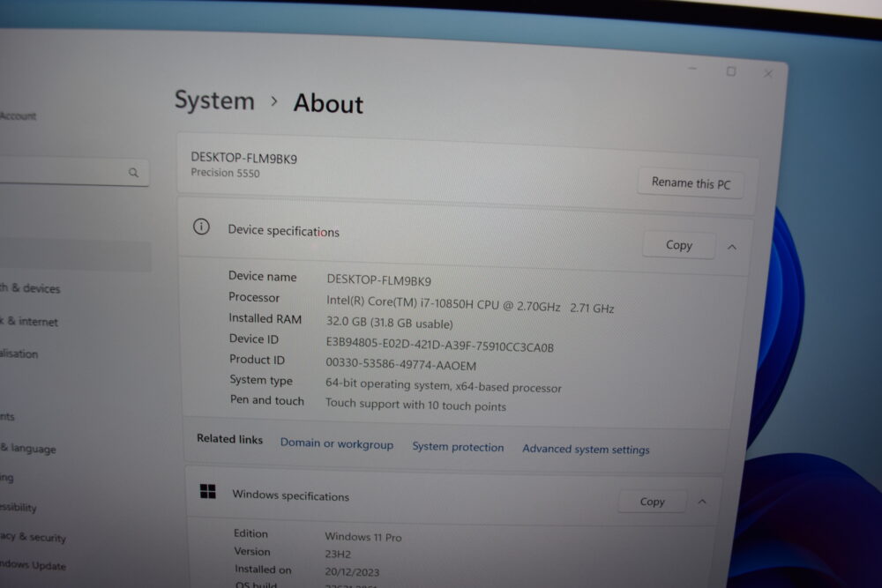Collapse the Device specifications section
Screen dimensions: 882x588
coord(732,247)
